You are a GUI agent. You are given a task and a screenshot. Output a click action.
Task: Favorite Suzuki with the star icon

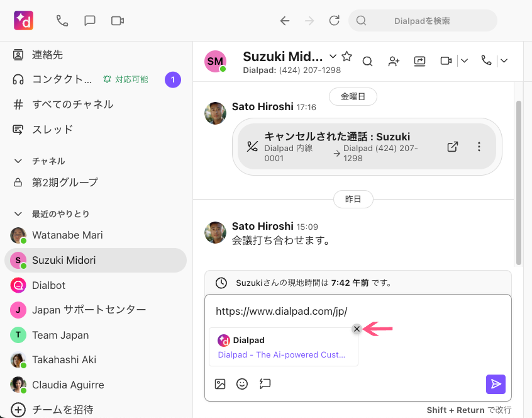click(346, 56)
